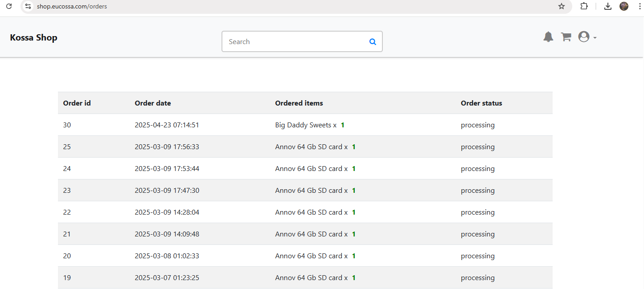The width and height of the screenshot is (644, 289).
Task: Click the Annov 64 Gb SD card in order 25
Action: coord(308,147)
